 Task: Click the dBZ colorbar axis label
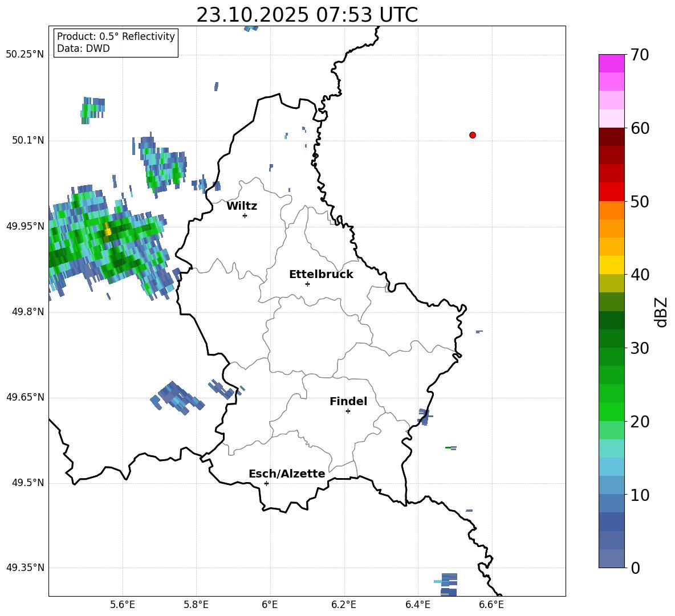point(662,312)
